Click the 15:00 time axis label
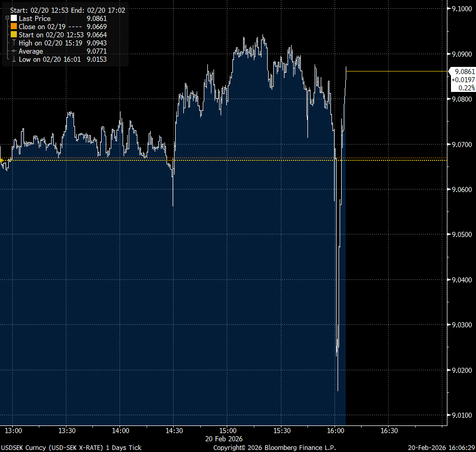Viewport: 476px width, 452px height. pos(228,431)
